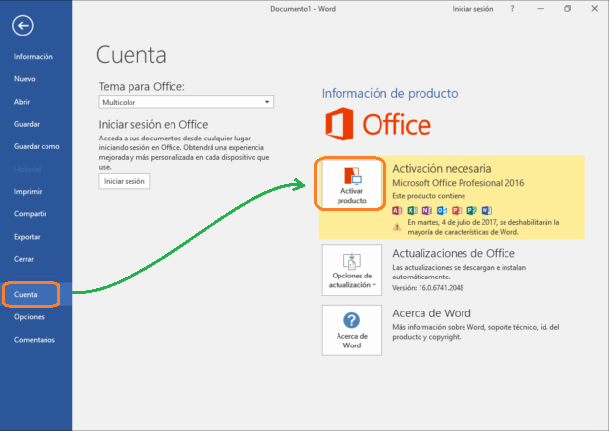
Task: Open Opciones in the sidebar
Action: [29, 317]
